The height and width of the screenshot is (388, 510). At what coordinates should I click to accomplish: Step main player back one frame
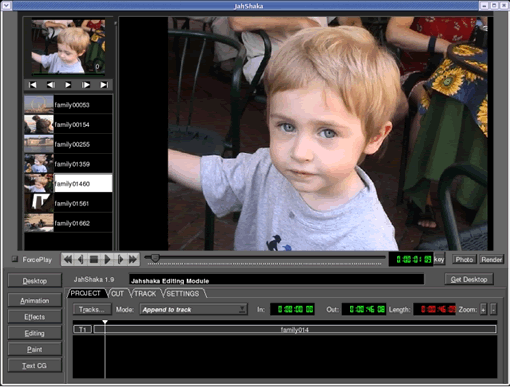[81, 259]
